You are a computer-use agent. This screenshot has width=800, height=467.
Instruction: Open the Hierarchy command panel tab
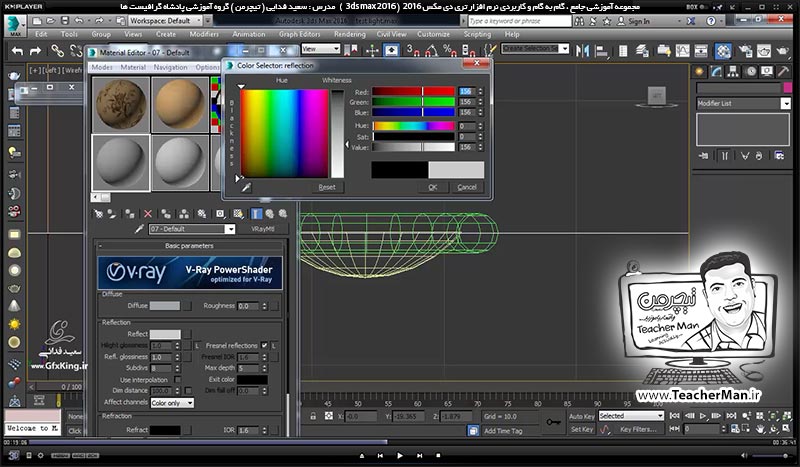[x=733, y=71]
